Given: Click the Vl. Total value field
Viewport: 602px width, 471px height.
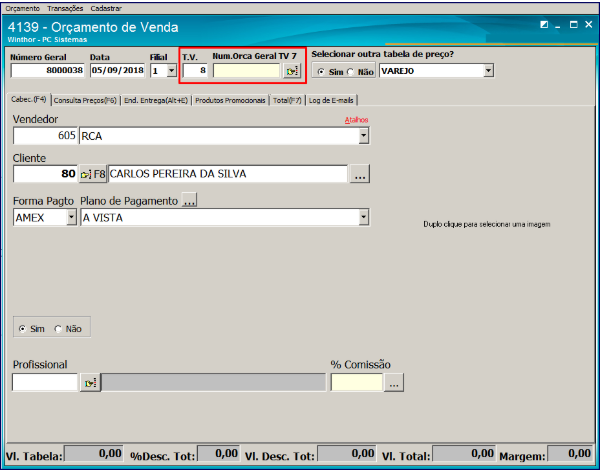Looking at the screenshot, I should (x=464, y=454).
